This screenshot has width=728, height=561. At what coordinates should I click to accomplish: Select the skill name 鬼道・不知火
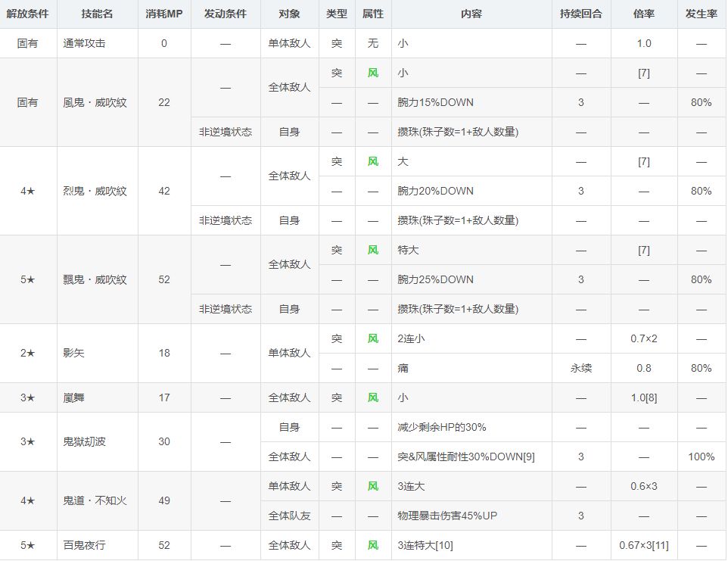click(x=95, y=500)
